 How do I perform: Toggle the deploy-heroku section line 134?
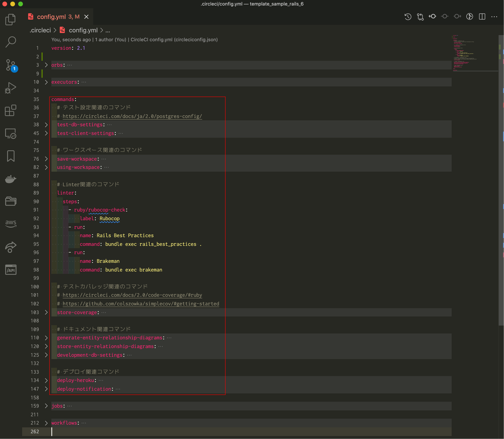(x=47, y=380)
